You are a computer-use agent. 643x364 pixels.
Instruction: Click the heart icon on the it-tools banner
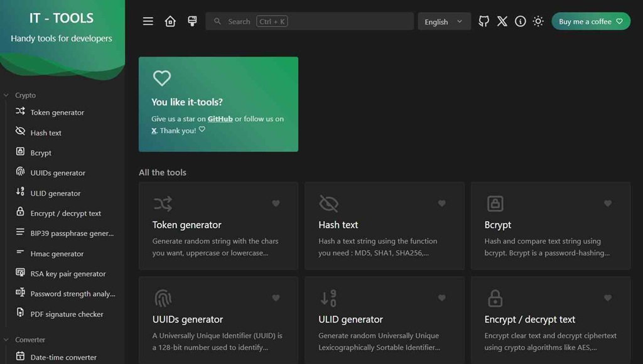pos(162,78)
